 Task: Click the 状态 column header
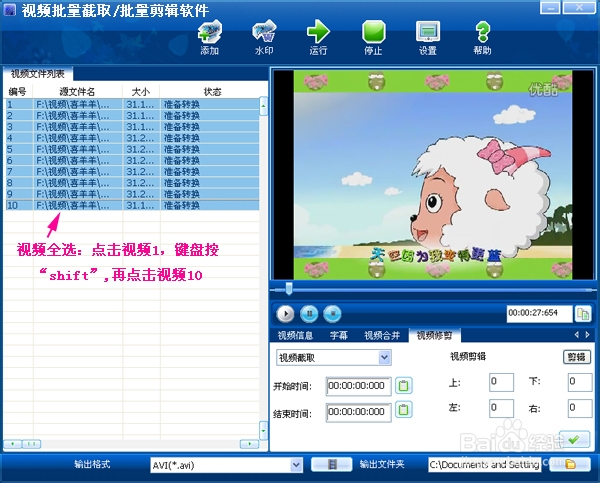(x=213, y=91)
